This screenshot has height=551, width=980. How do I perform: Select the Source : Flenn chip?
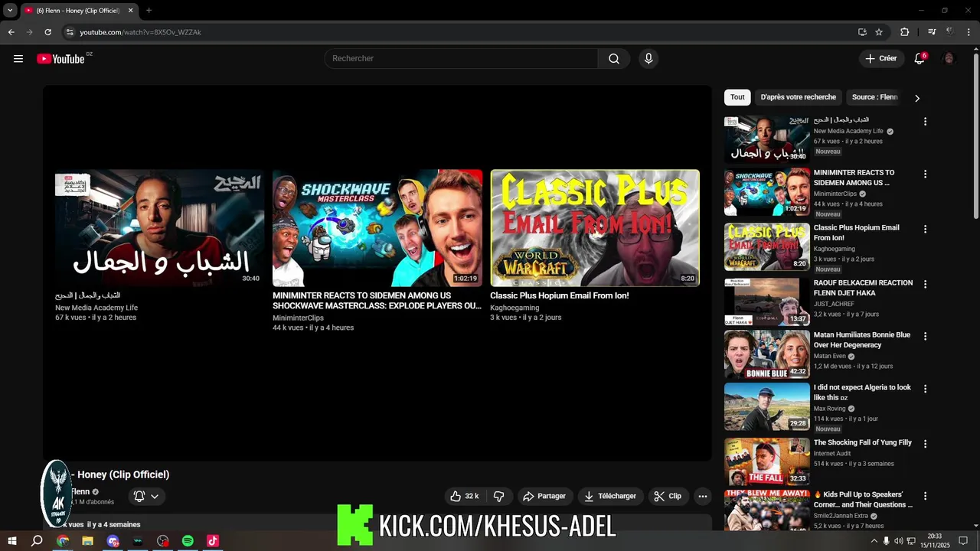[x=875, y=97]
